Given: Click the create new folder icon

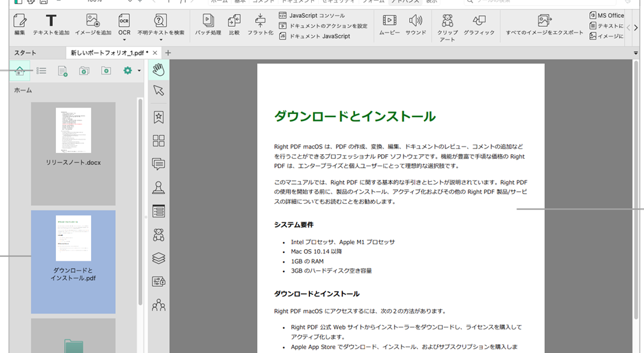Looking at the screenshot, I should click(106, 71).
